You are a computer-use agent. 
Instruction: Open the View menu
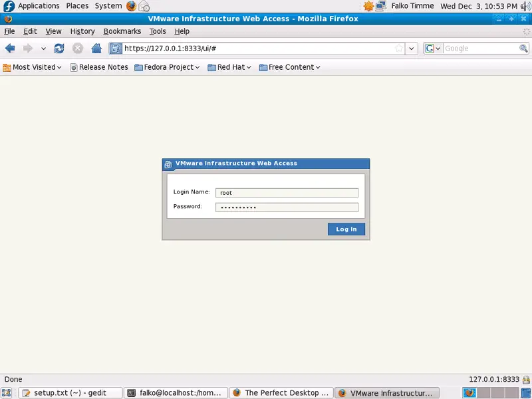pos(53,31)
